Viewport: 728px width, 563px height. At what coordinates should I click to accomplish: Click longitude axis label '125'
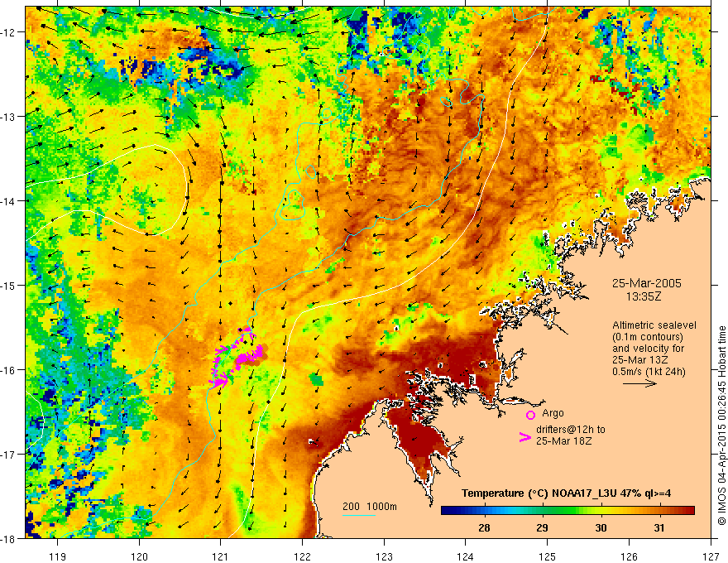point(548,556)
